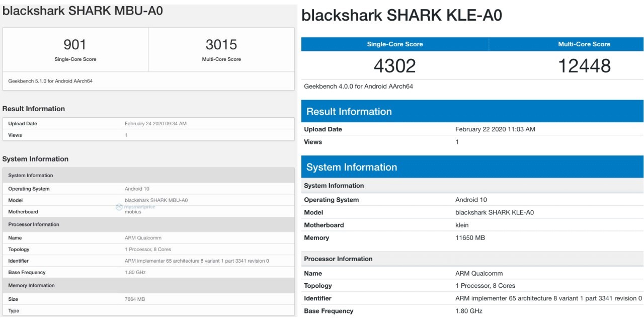Click the Memory Information section header
The image size is (644, 322).
coord(31,285)
